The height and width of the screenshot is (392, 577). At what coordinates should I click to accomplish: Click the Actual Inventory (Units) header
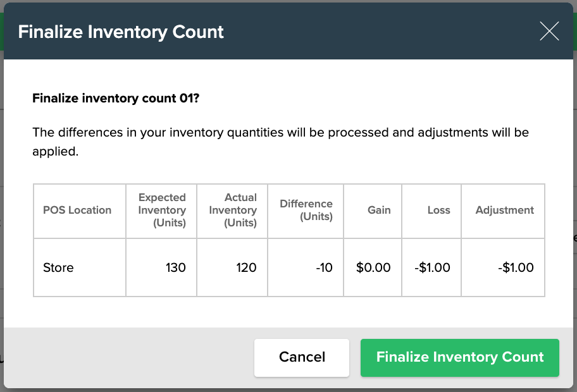point(233,211)
